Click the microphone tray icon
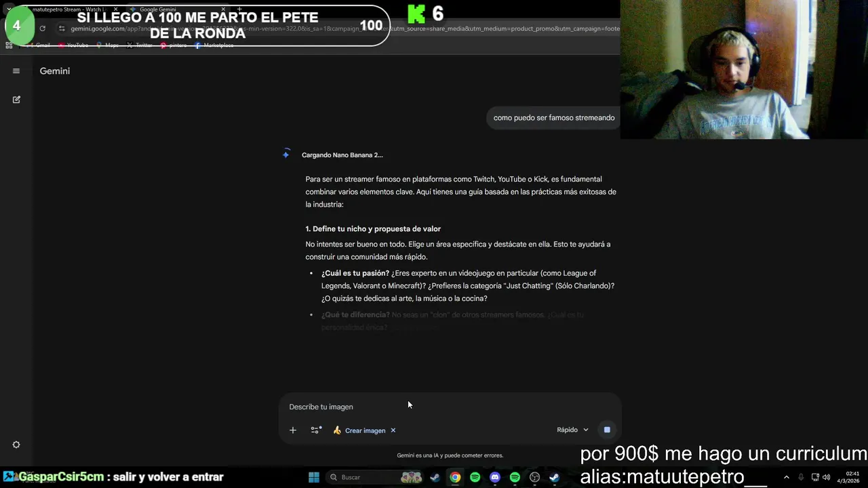 [x=801, y=477]
